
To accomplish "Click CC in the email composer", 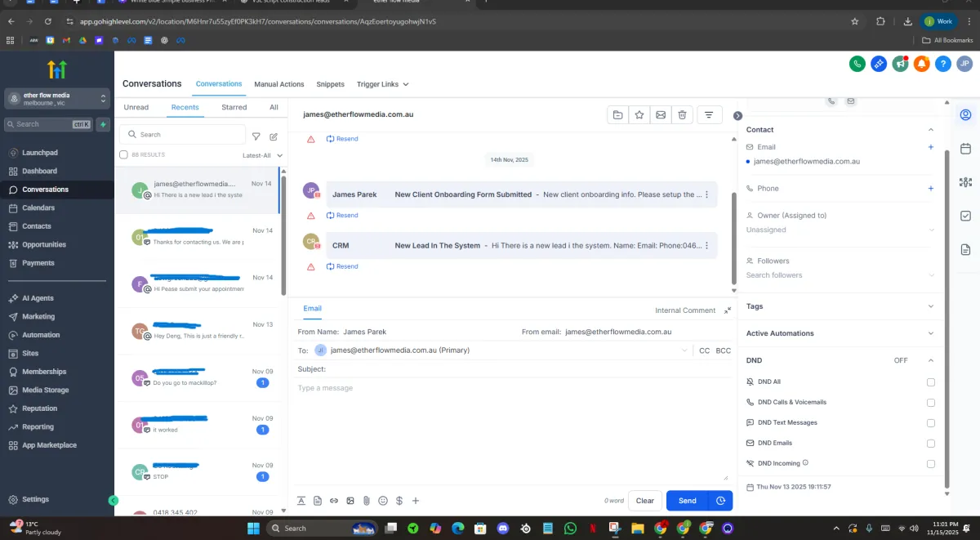I will 705,350.
